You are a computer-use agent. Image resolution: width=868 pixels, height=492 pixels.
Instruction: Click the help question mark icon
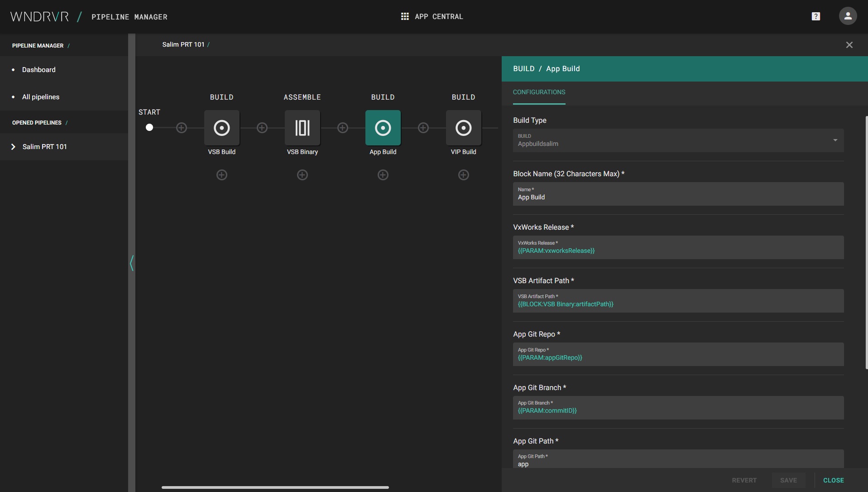(816, 16)
